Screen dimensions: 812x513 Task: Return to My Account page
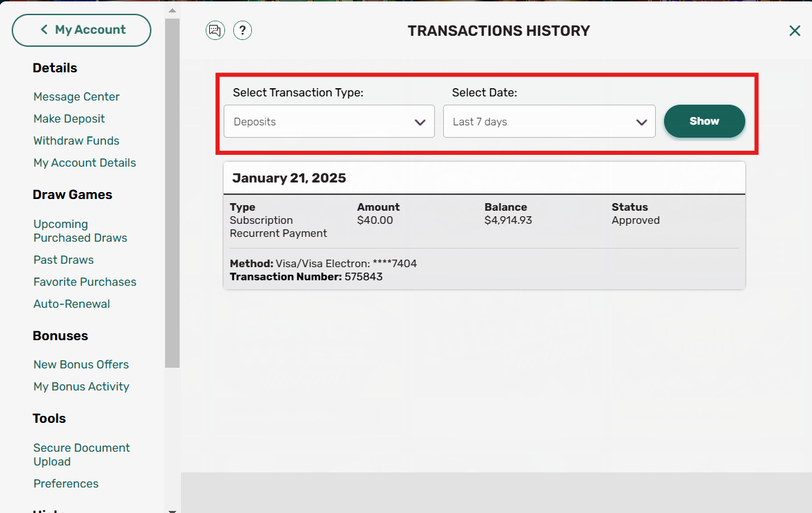(x=81, y=30)
